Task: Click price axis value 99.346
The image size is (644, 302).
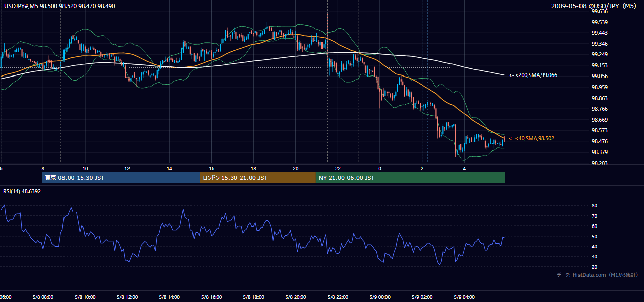Action: (x=599, y=44)
